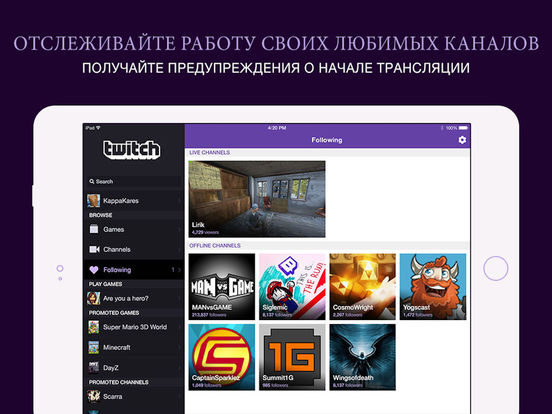Open the Scarra promoted channel label
Image resolution: width=552 pixels, height=414 pixels.
tap(113, 396)
